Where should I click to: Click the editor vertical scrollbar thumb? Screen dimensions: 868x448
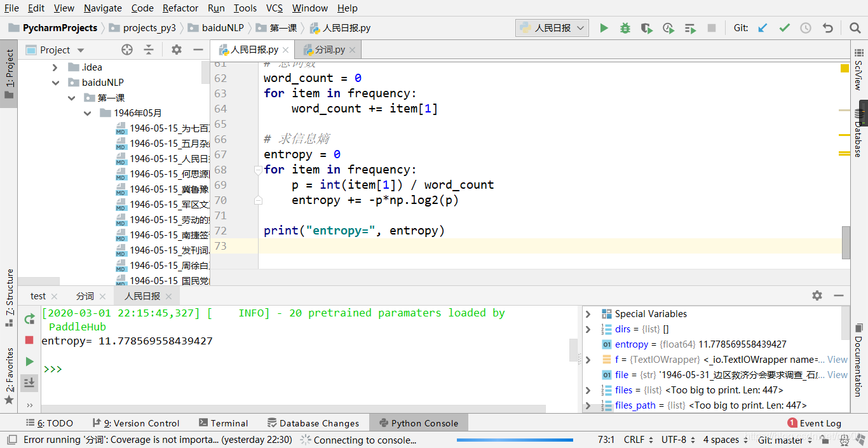click(846, 242)
